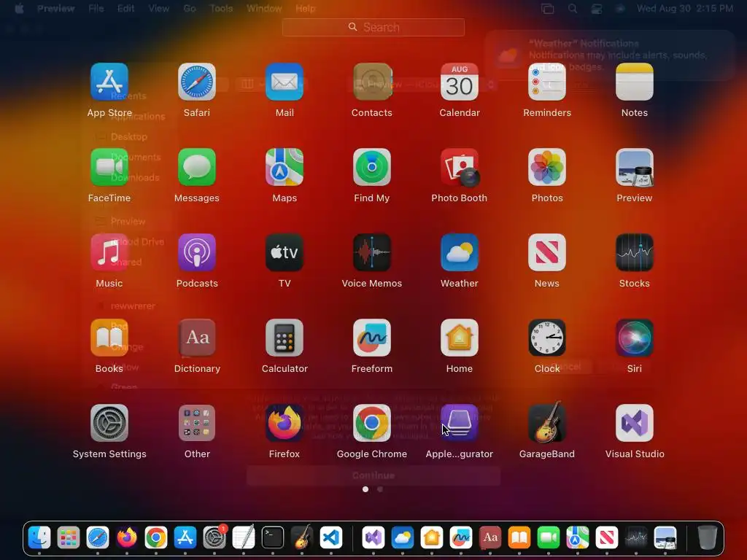Viewport: 747px width, 560px height.
Task: Open the Calendar app showing AUG 30
Action: coord(460,82)
